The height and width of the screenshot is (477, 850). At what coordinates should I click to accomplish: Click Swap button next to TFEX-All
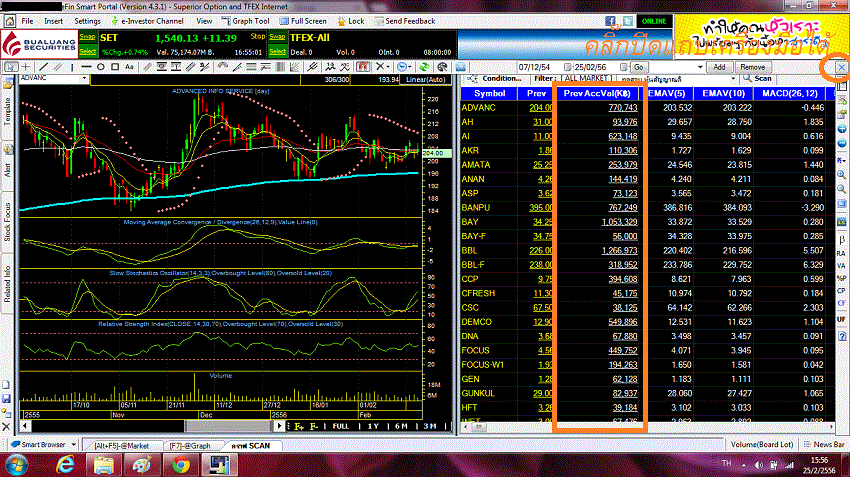pyautogui.click(x=278, y=37)
